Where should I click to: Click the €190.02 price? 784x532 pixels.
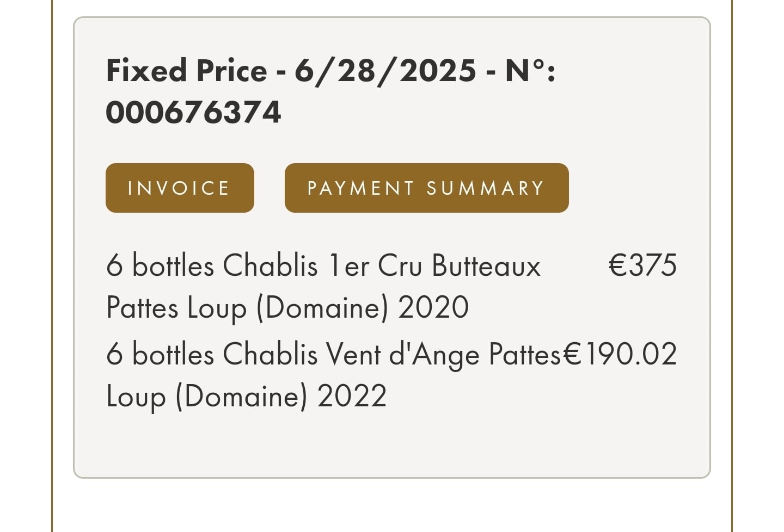tap(620, 354)
